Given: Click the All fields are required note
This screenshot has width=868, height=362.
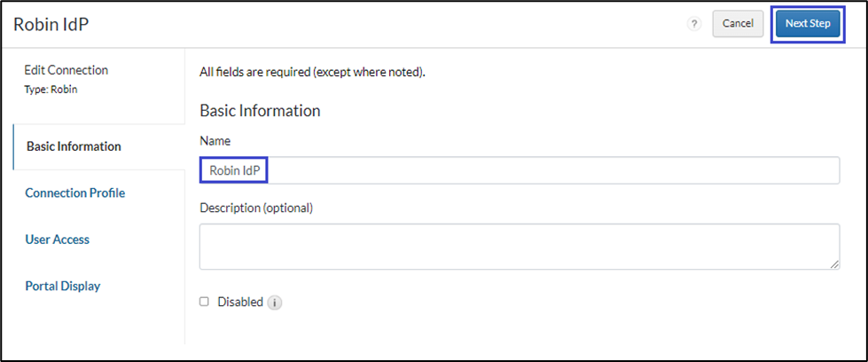Looking at the screenshot, I should [312, 72].
